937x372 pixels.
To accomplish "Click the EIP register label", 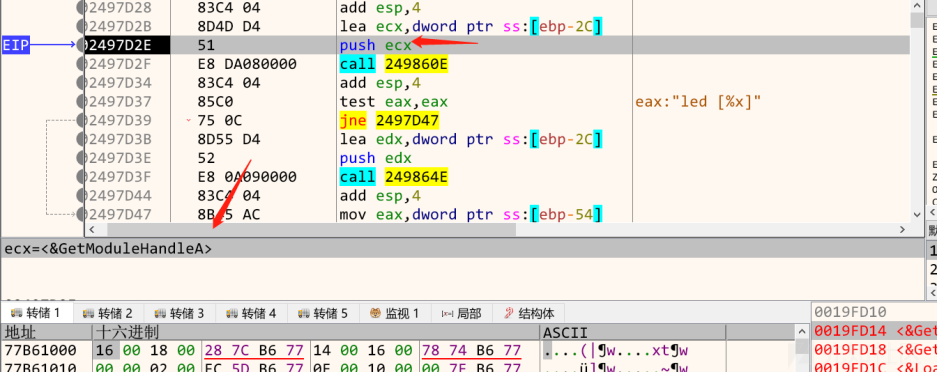I will pos(16,45).
